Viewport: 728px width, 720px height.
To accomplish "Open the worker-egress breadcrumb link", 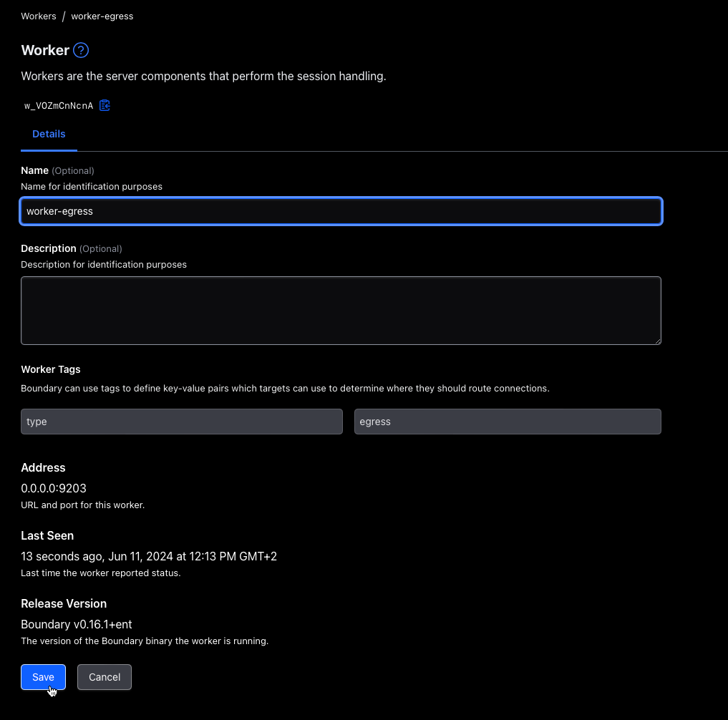I will click(102, 16).
